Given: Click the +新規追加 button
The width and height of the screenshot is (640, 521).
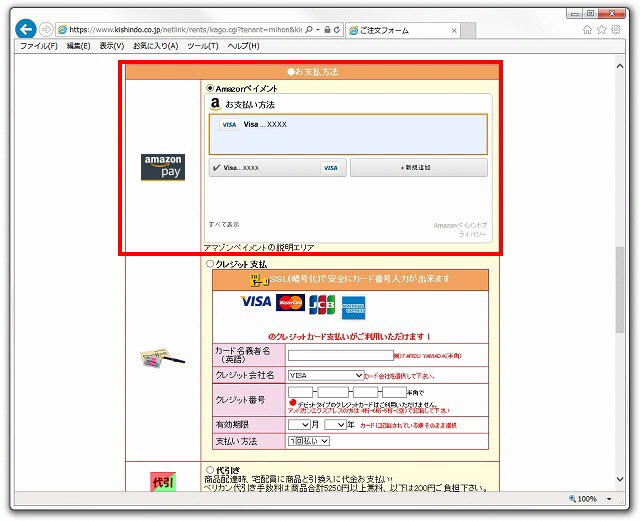Looking at the screenshot, I should point(419,167).
